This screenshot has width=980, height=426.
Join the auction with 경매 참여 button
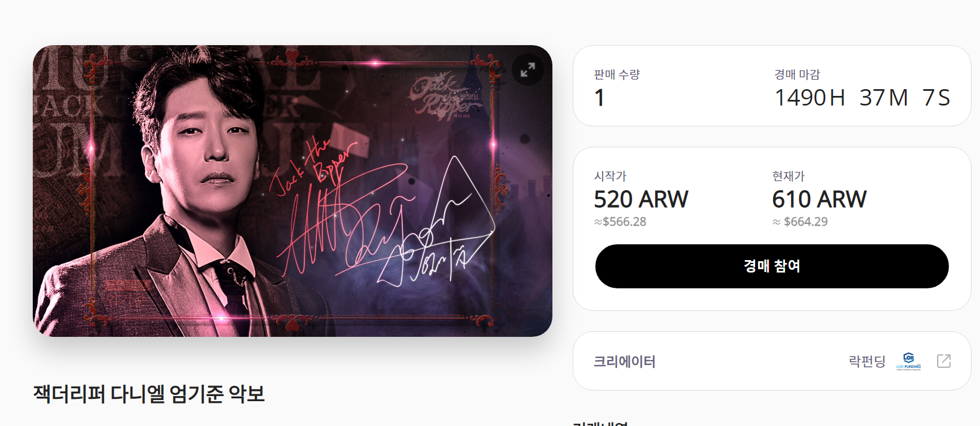pyautogui.click(x=772, y=266)
